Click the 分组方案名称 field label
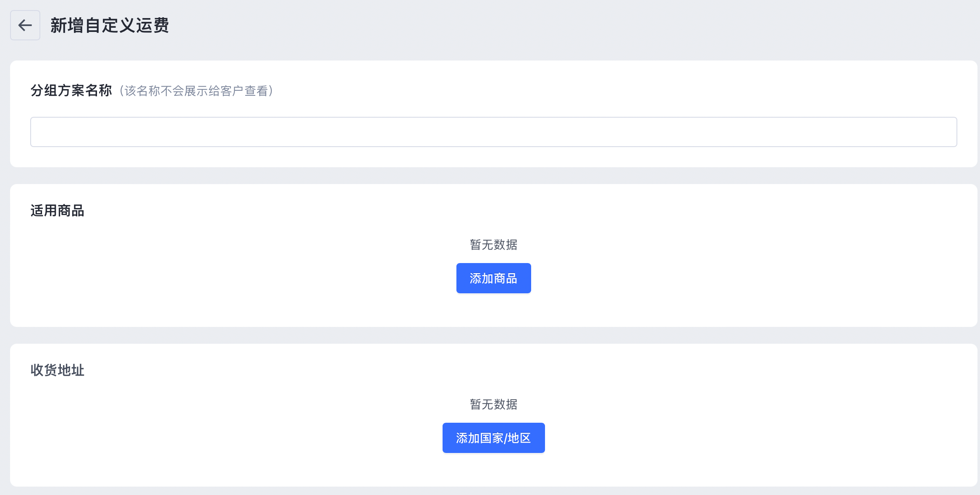980x495 pixels. (71, 90)
